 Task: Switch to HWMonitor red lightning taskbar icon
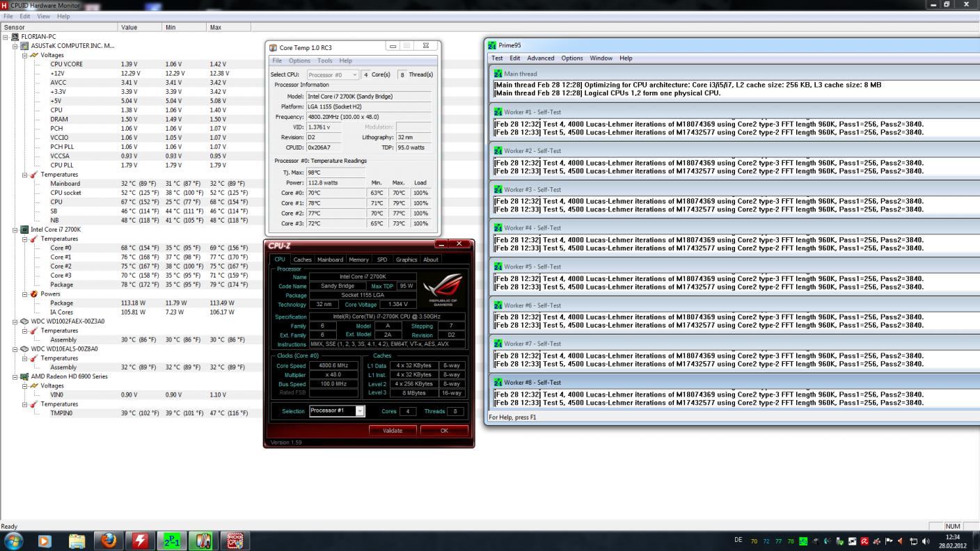(x=140, y=541)
